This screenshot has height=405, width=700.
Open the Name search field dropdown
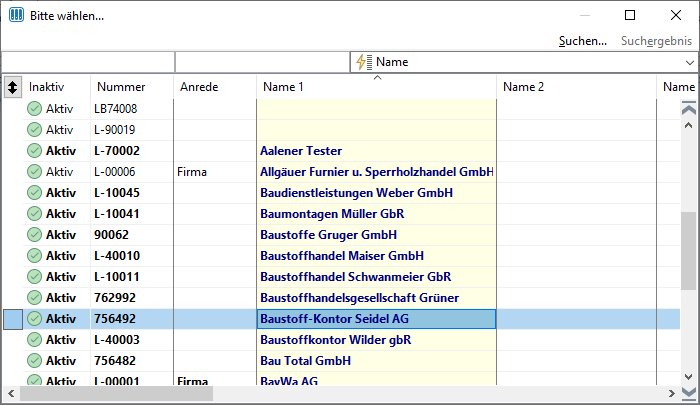pos(690,63)
